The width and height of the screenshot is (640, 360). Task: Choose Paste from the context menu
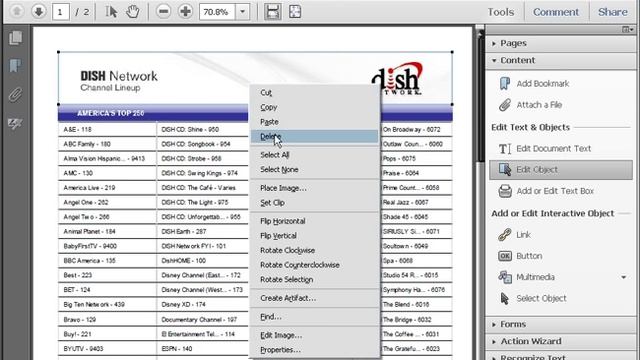(314, 122)
